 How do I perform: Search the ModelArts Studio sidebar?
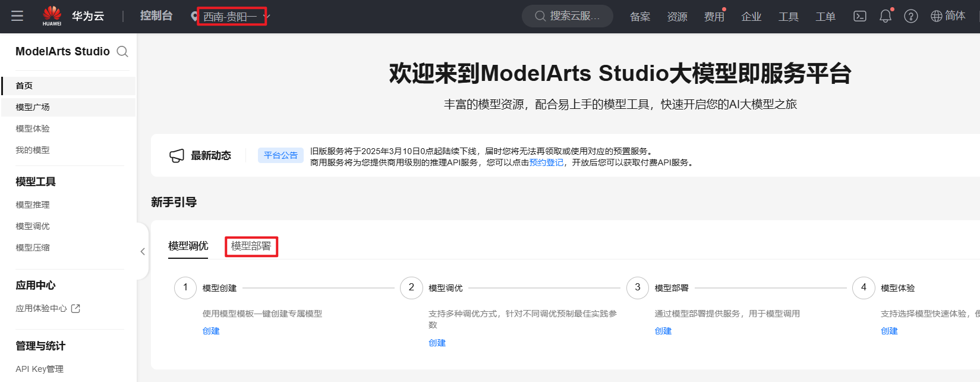coord(122,52)
